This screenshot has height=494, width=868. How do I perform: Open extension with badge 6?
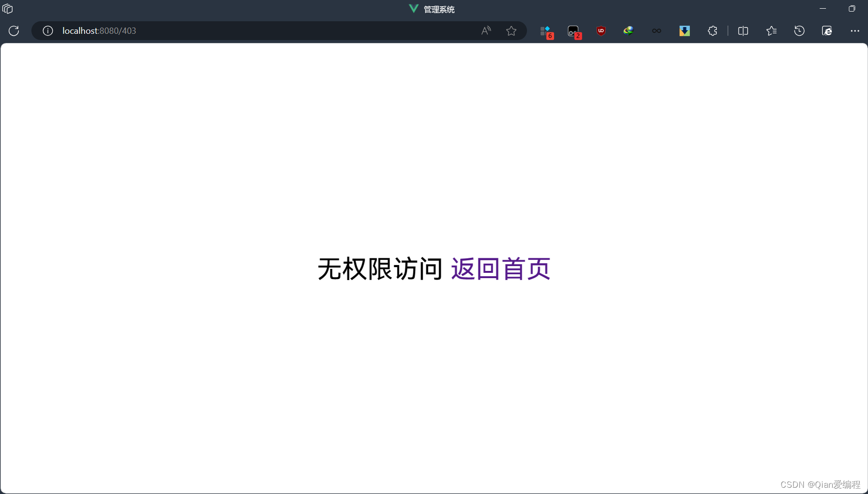[x=546, y=32]
